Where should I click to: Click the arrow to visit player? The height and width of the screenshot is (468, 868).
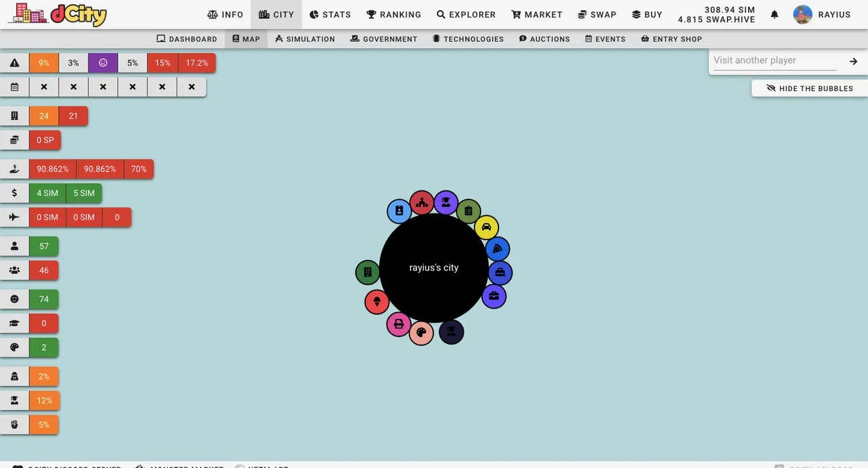pos(853,61)
